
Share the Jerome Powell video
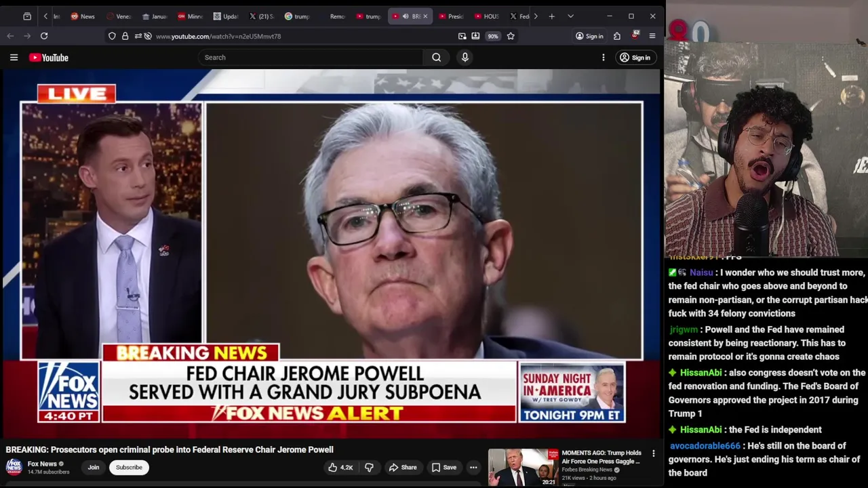coord(403,467)
